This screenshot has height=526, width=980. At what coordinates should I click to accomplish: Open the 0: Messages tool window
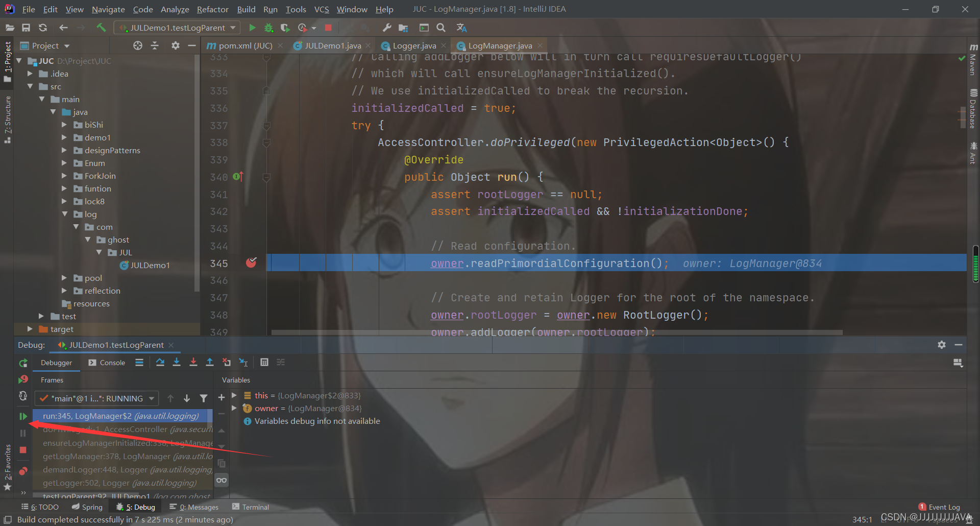coord(194,507)
